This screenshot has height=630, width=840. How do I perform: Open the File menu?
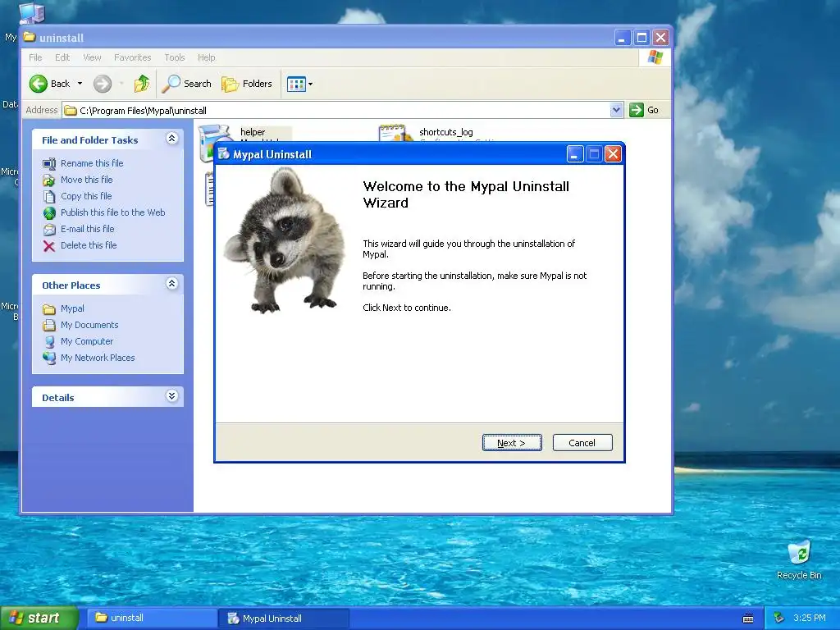[35, 57]
